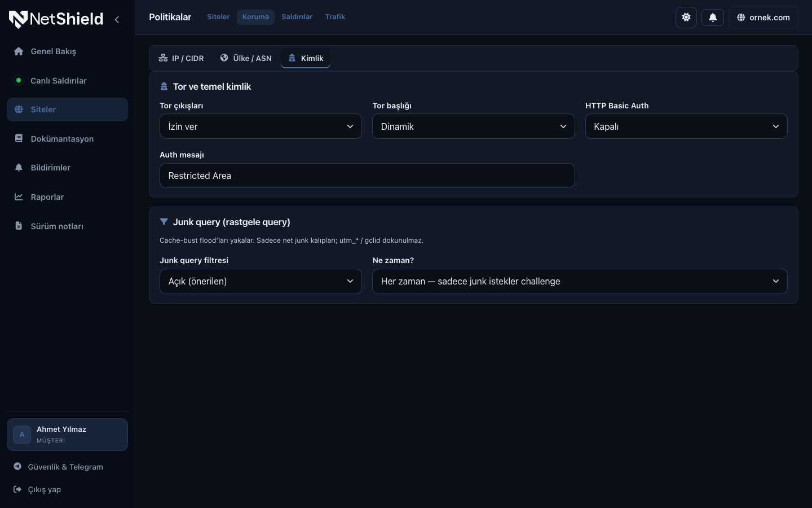Open the HTTP Basic Auth dropdown
This screenshot has width=812, height=508.
[x=686, y=126]
